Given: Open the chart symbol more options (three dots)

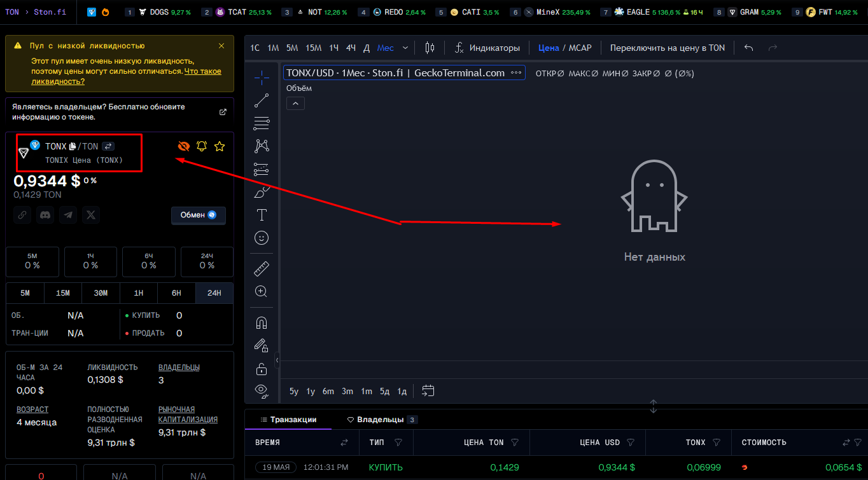Looking at the screenshot, I should pyautogui.click(x=516, y=73).
